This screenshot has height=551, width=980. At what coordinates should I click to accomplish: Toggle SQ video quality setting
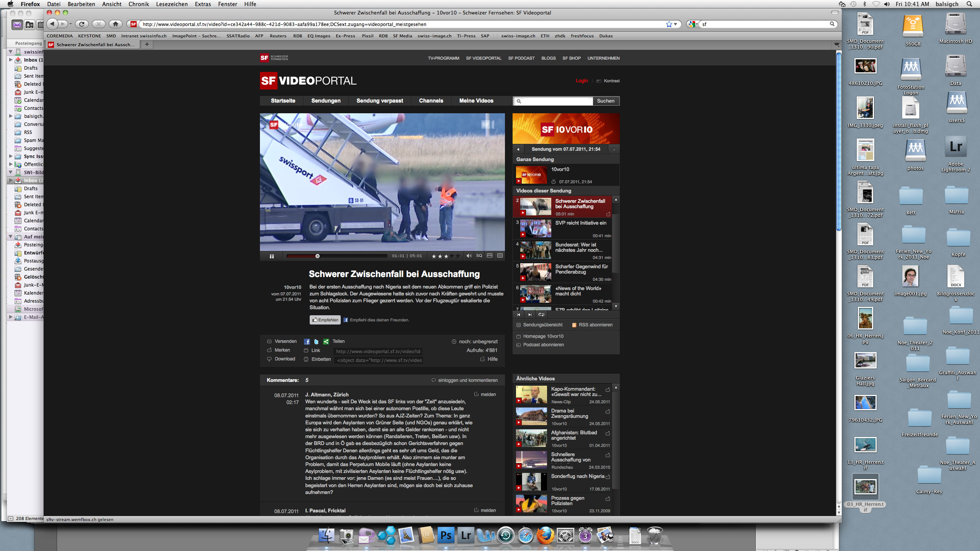pos(479,256)
